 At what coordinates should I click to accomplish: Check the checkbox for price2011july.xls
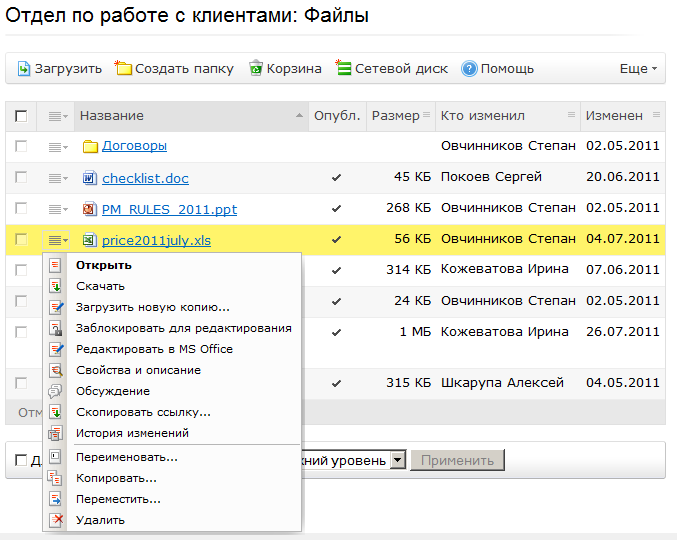(21, 239)
